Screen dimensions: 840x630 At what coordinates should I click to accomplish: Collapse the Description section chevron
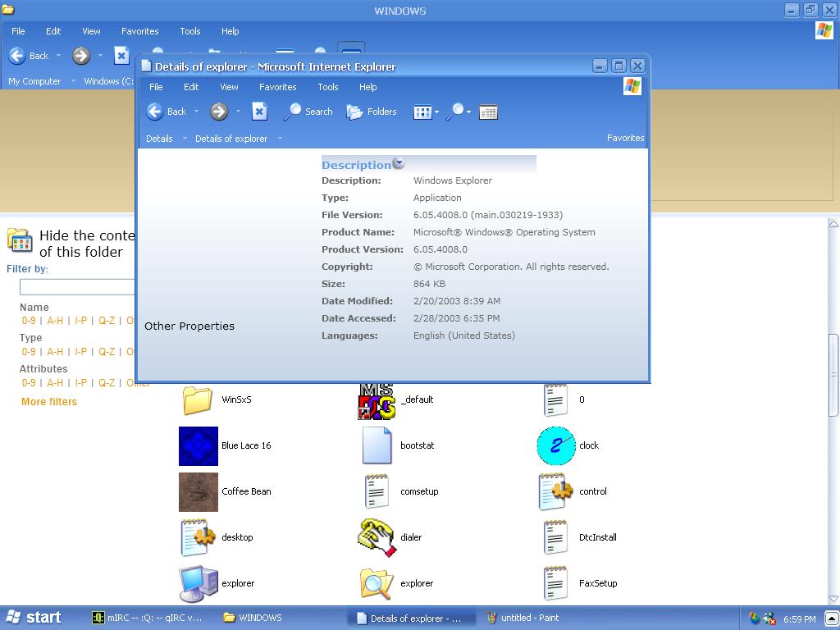pyautogui.click(x=399, y=163)
